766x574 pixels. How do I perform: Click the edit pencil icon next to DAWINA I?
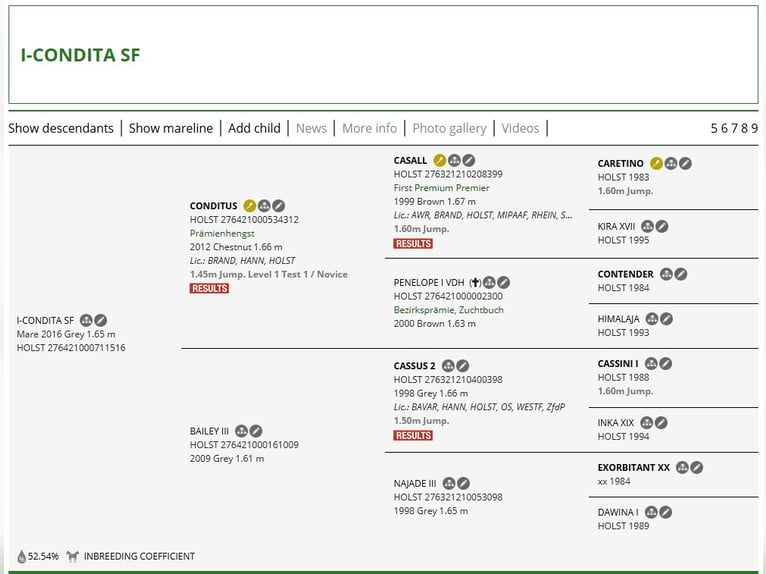coord(666,512)
